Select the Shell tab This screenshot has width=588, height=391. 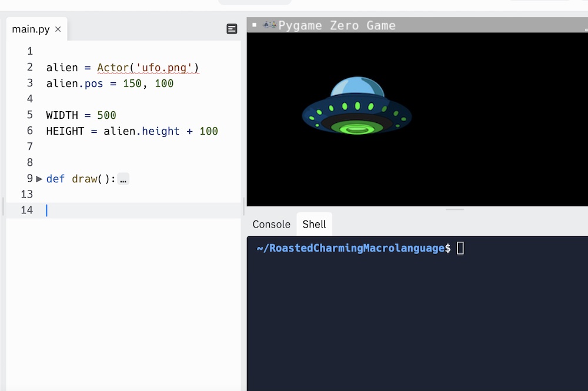point(314,224)
